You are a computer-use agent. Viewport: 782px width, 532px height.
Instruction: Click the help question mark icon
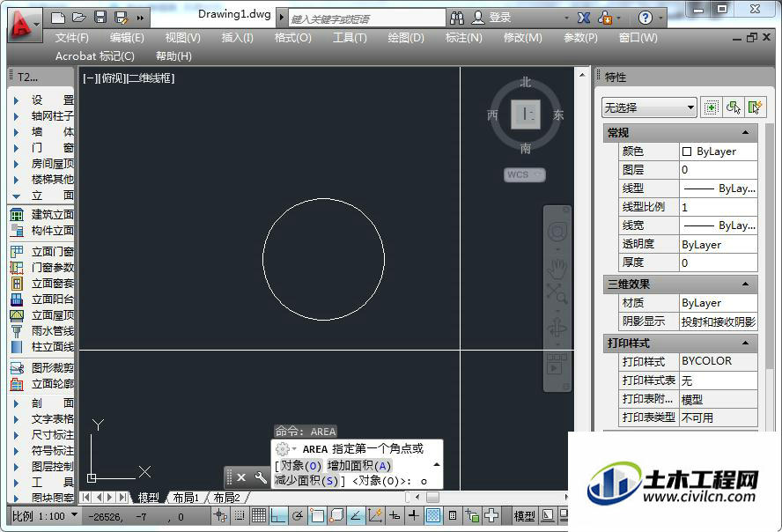[x=645, y=18]
